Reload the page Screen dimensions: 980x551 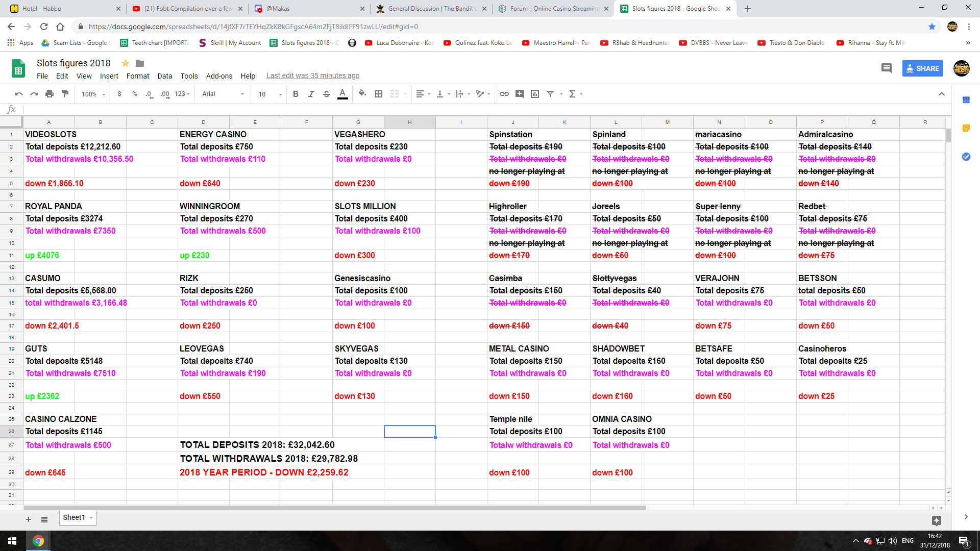(x=44, y=27)
